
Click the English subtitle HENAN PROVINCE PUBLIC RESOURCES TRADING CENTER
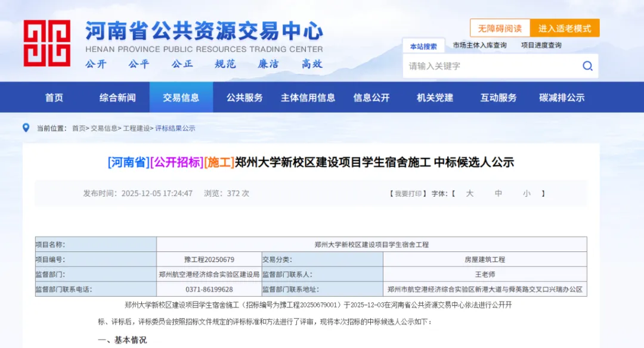(204, 49)
